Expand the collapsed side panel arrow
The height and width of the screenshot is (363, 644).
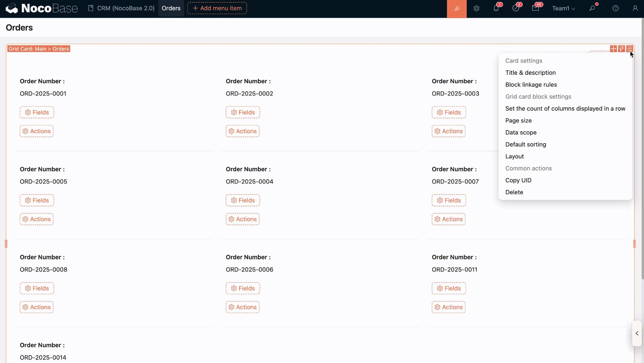tap(637, 333)
